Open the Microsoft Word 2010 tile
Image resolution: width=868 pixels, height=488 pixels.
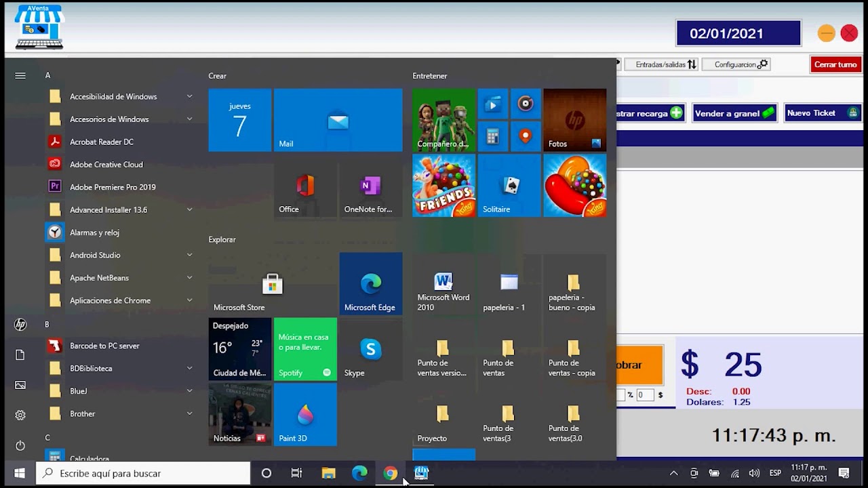coord(443,286)
